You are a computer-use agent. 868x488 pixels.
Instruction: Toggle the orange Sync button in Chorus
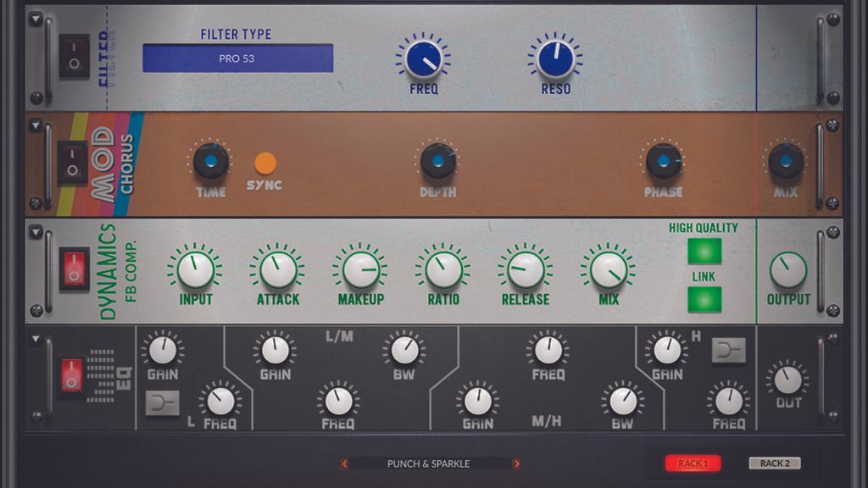click(x=265, y=164)
